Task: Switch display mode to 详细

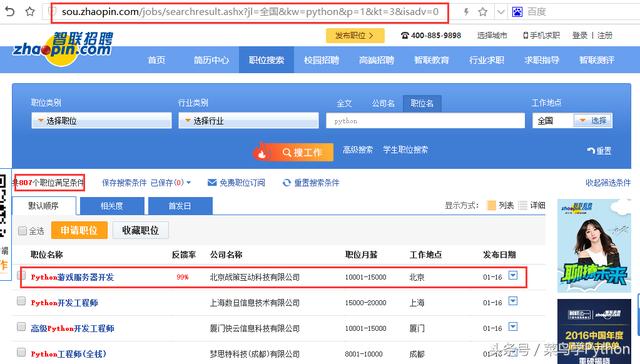Action: [x=532, y=205]
